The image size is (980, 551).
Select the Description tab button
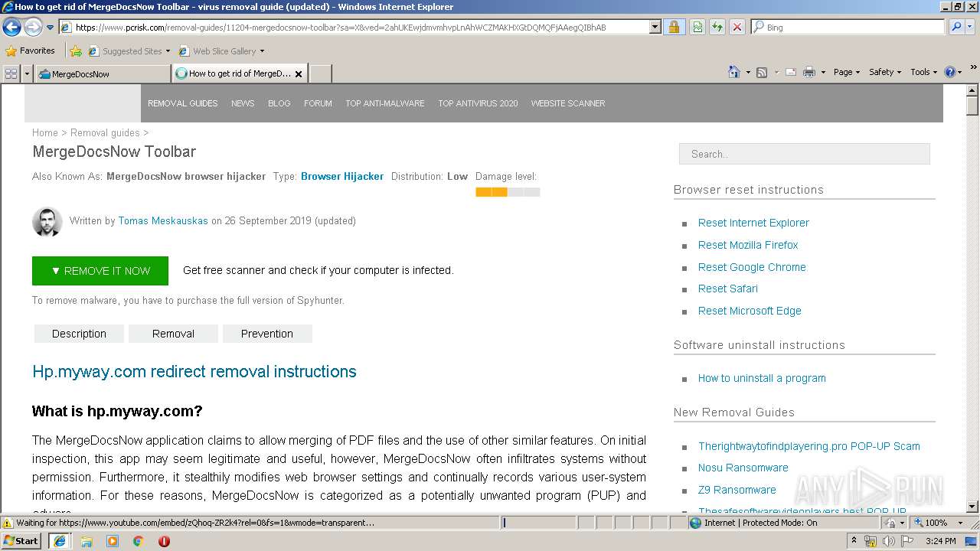click(x=79, y=334)
